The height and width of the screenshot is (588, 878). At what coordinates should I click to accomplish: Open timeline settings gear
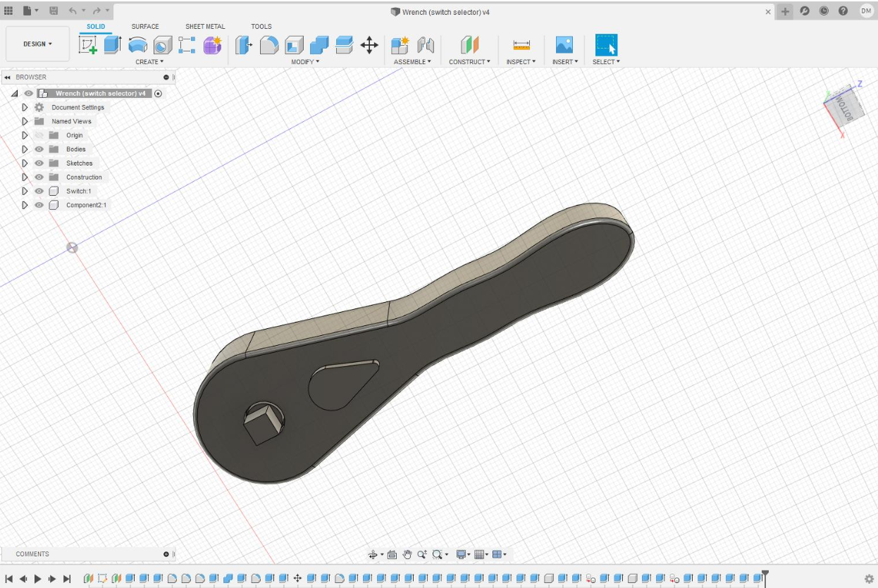[x=869, y=579]
